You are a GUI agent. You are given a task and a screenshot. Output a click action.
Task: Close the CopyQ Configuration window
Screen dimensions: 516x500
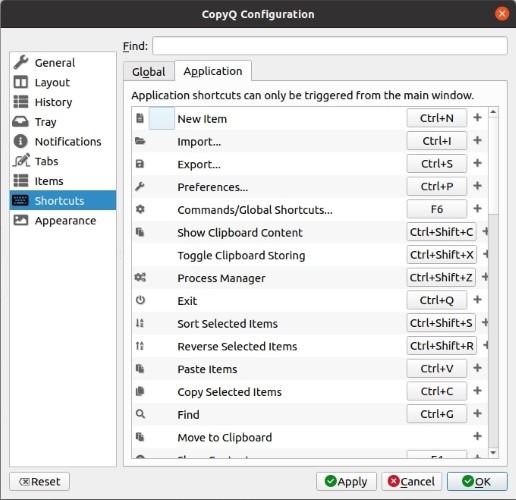point(502,14)
